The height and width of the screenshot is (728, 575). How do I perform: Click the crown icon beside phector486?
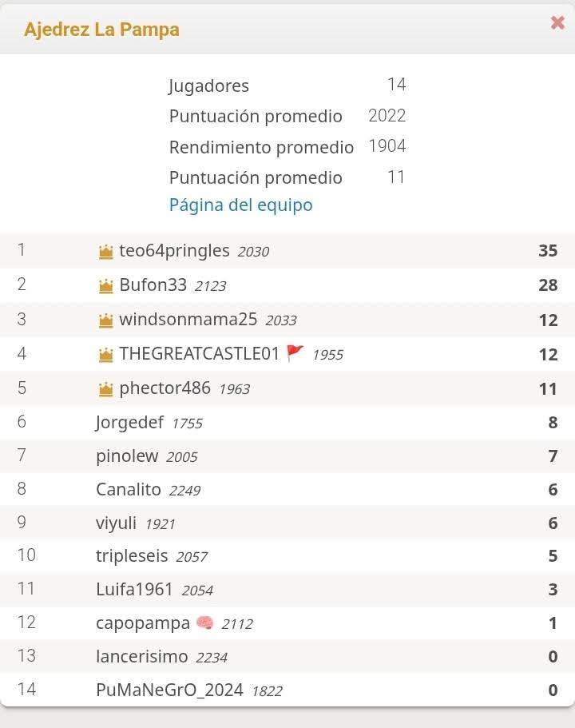pyautogui.click(x=105, y=388)
